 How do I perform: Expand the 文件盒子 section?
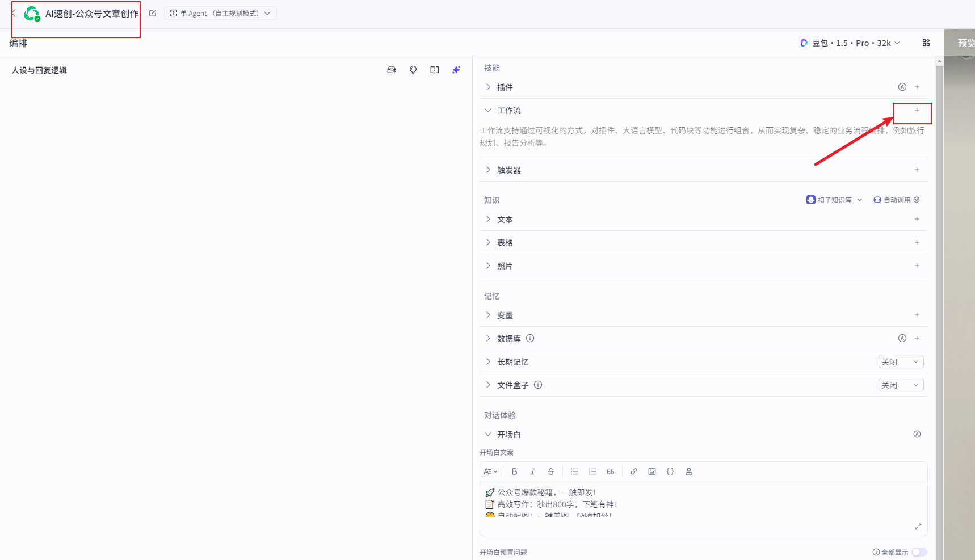tap(488, 385)
